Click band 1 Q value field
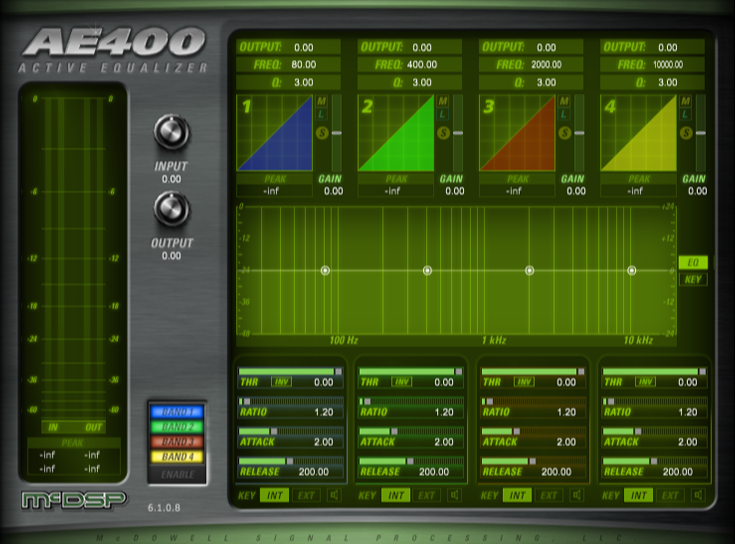 [x=288, y=82]
